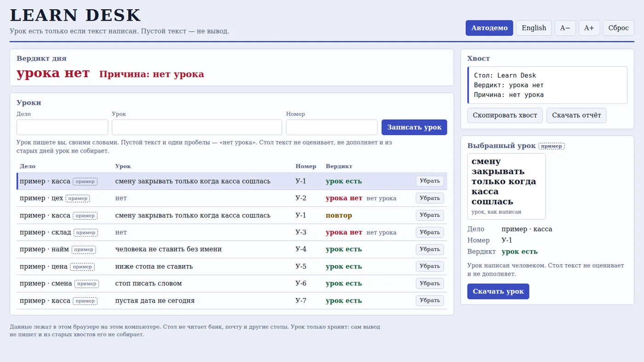Screen dimensions: 644x362
Task: Focus the Урок text input field
Action: pyautogui.click(x=197, y=127)
